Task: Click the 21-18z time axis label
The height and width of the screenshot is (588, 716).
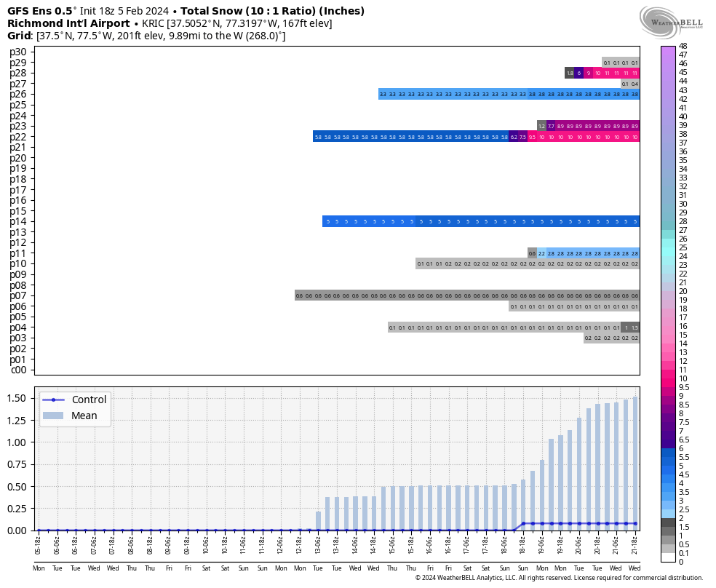Action: coord(635,546)
